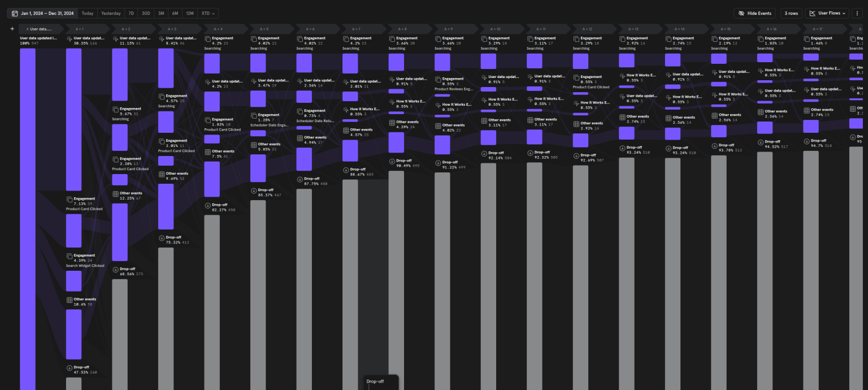Open the three-dot more options menu

click(x=857, y=13)
